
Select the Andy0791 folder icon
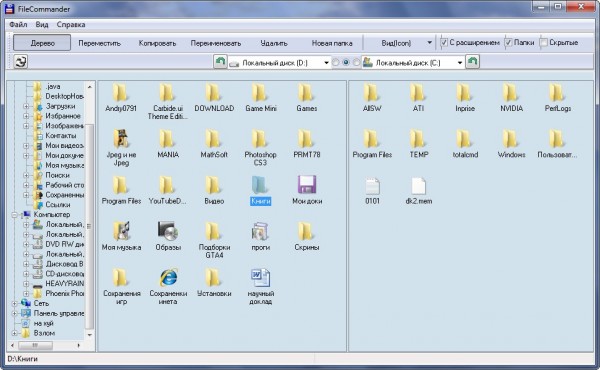tap(121, 93)
